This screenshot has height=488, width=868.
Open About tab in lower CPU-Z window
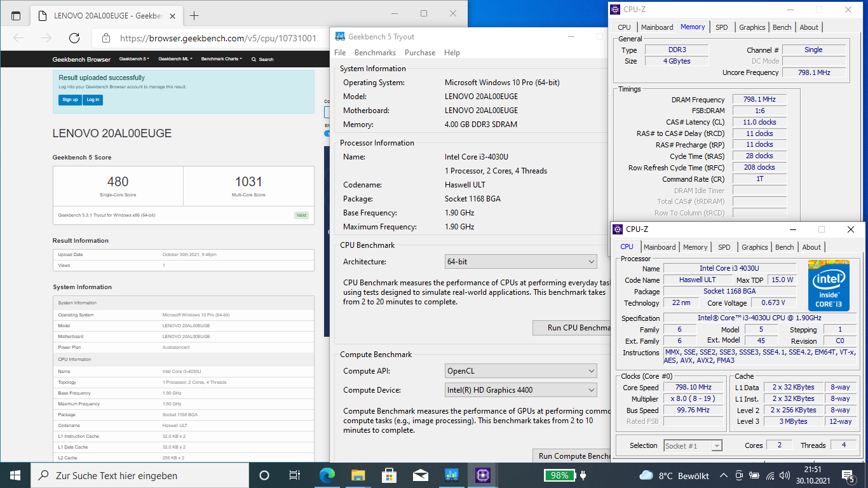[x=811, y=247]
